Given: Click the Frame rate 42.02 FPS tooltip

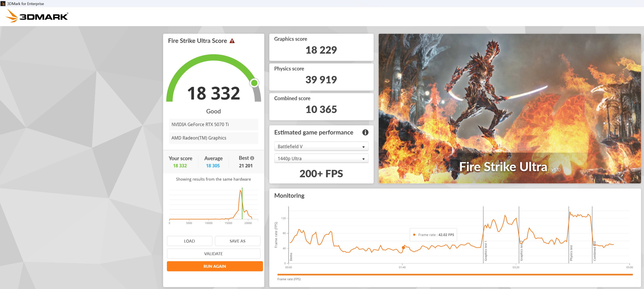Looking at the screenshot, I should tap(433, 235).
